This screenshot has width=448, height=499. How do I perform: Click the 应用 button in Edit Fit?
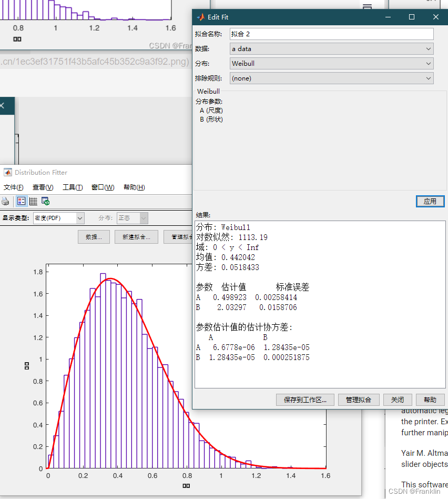[430, 202]
